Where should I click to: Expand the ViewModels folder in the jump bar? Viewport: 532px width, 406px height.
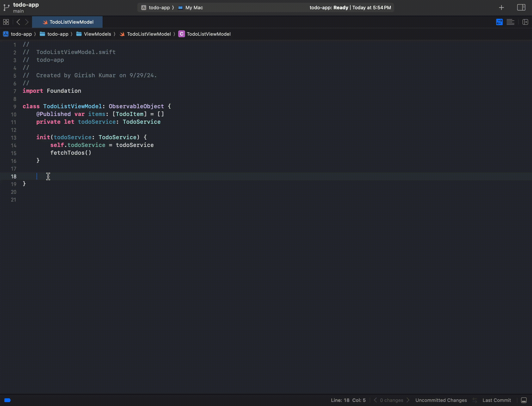point(97,34)
